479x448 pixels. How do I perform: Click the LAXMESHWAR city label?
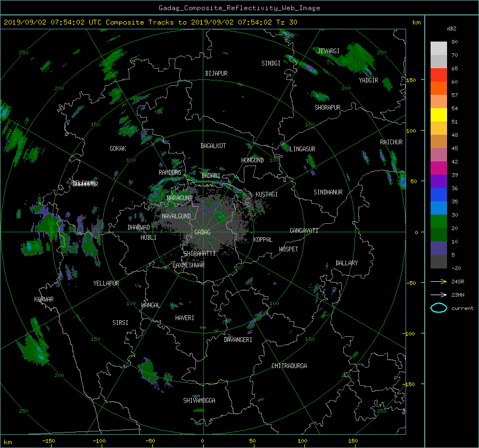(x=188, y=265)
